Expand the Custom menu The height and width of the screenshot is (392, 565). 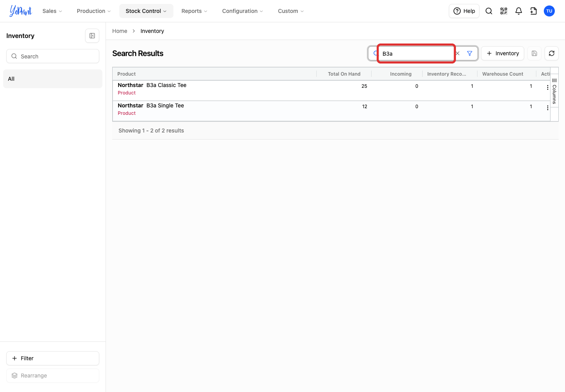pos(291,11)
